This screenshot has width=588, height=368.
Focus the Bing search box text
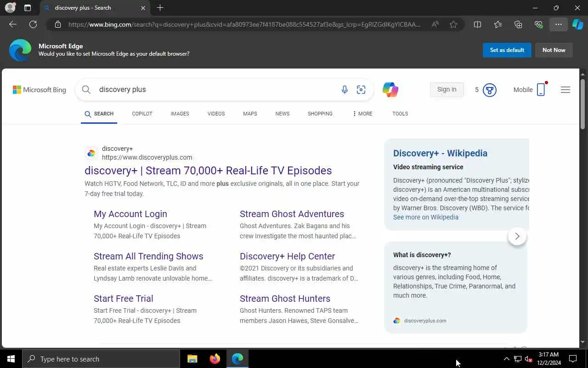pos(216,89)
